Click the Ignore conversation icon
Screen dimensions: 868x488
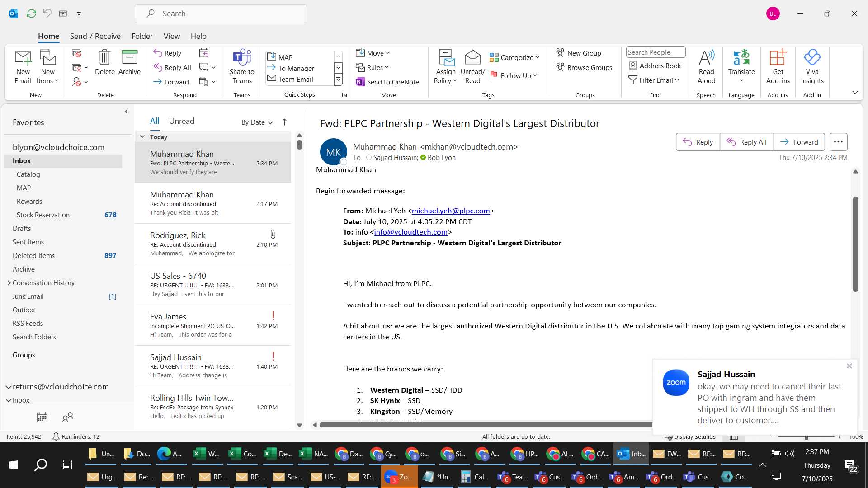(76, 53)
